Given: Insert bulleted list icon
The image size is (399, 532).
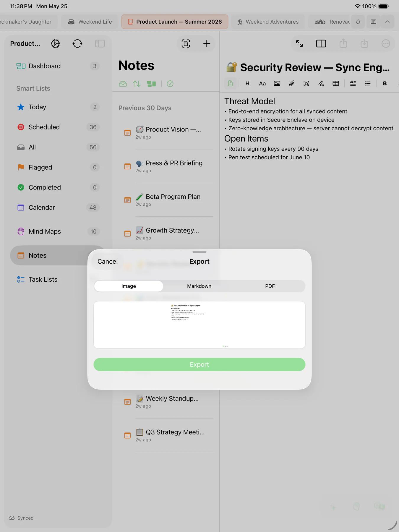Looking at the screenshot, I should (x=368, y=84).
